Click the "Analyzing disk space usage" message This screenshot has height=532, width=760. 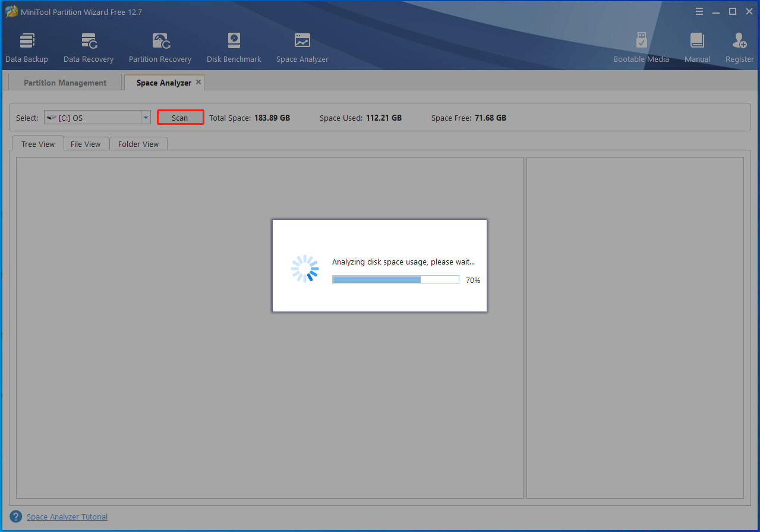[403, 262]
